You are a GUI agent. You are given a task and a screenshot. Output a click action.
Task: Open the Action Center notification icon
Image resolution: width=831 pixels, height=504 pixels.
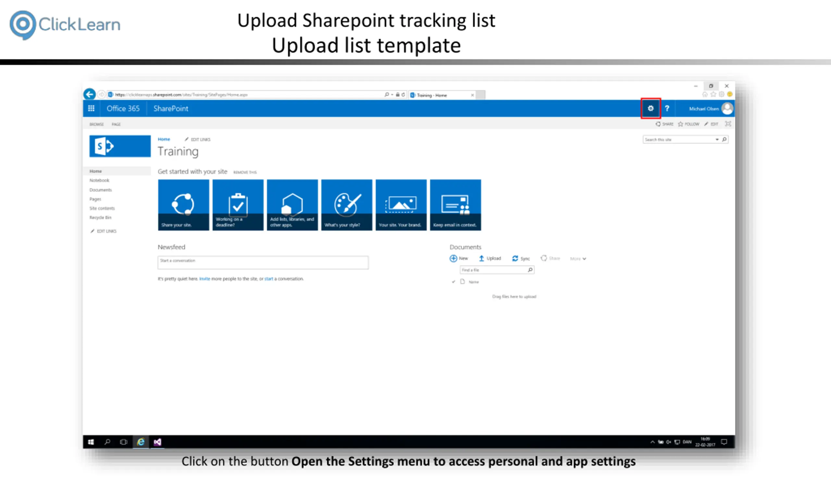724,442
